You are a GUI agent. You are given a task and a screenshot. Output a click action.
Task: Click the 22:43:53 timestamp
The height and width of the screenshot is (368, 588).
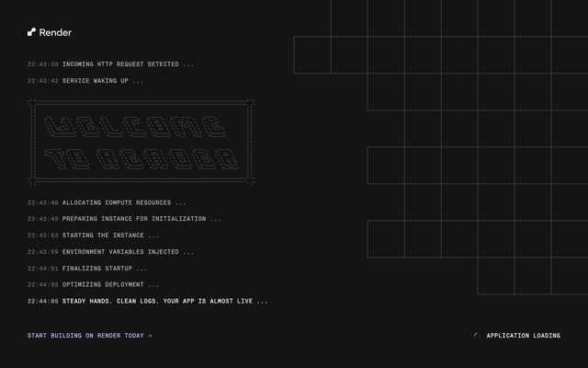pos(43,236)
